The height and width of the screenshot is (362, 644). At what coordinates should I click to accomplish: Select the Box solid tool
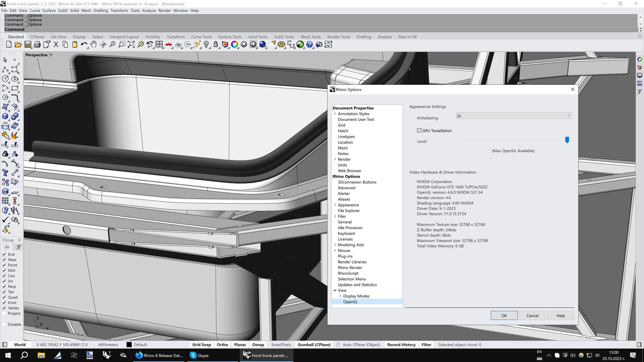coord(5,117)
